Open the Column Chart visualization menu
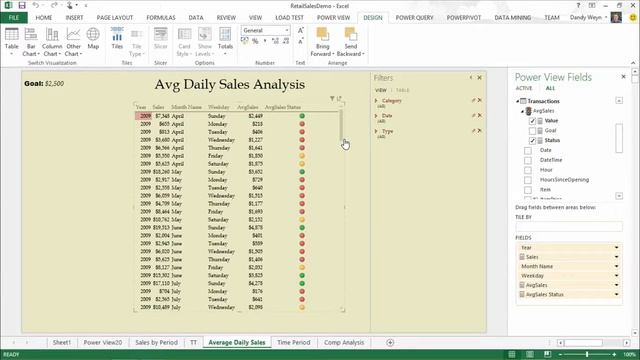This screenshot has height=360, width=640. [52, 42]
